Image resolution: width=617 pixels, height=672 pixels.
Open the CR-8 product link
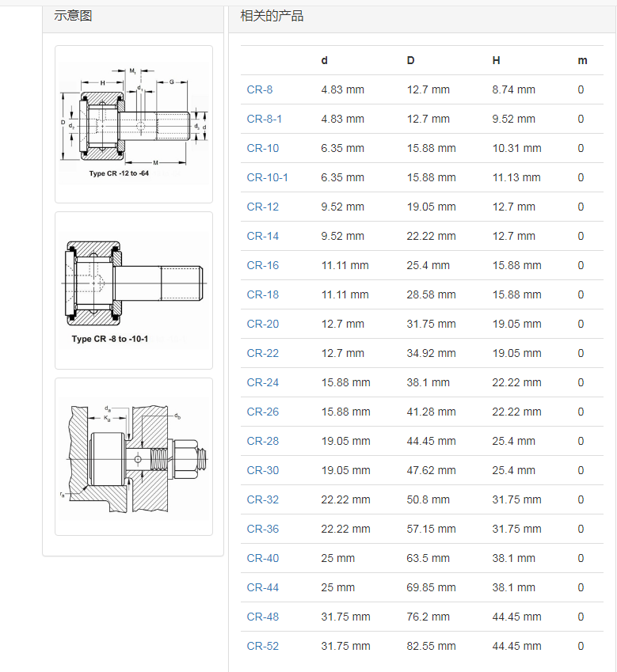click(x=259, y=90)
